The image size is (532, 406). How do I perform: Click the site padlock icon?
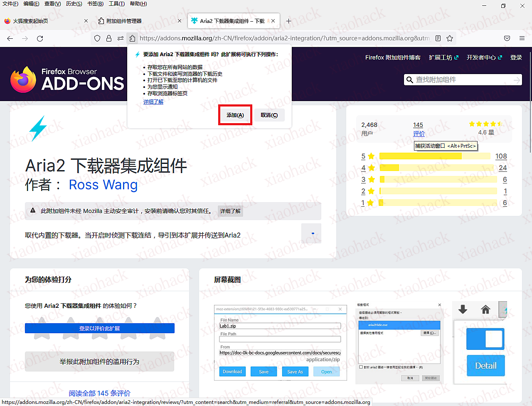tap(109, 38)
